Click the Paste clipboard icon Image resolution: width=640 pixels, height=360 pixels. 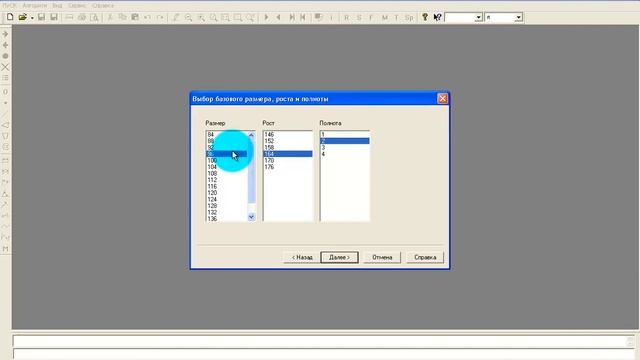(135, 17)
